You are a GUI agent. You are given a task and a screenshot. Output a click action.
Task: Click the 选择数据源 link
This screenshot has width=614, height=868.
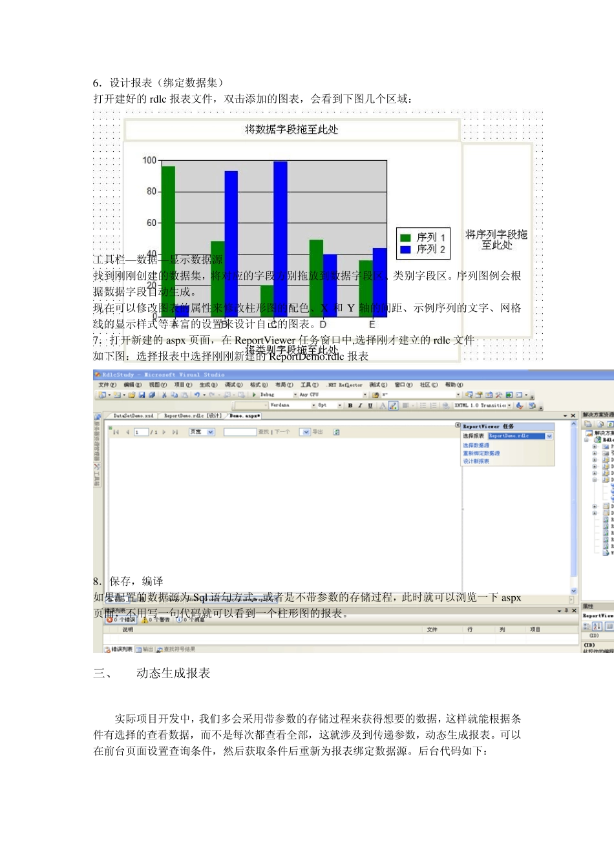point(476,446)
